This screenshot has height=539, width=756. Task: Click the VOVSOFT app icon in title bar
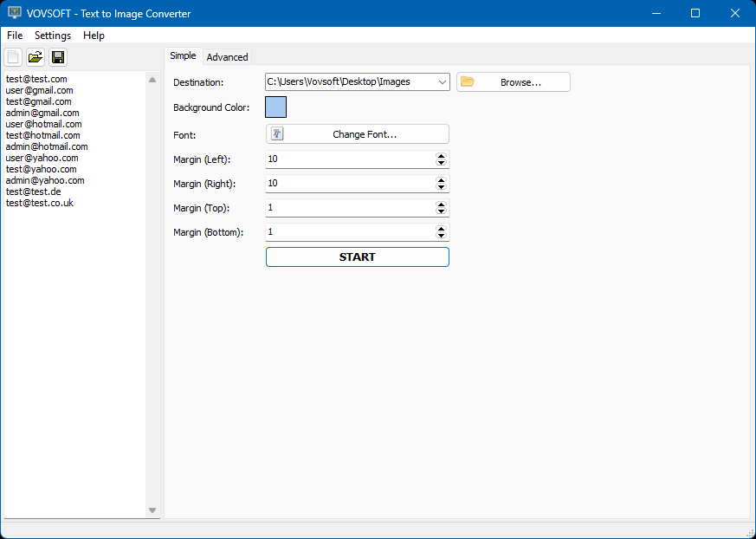click(x=14, y=13)
